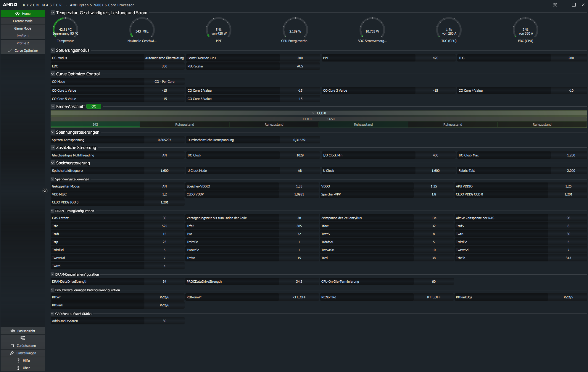The width and height of the screenshot is (588, 372).
Task: Collapse Temperatur, Geschwindigkeit, Leistung und Strom section
Action: pyautogui.click(x=53, y=13)
